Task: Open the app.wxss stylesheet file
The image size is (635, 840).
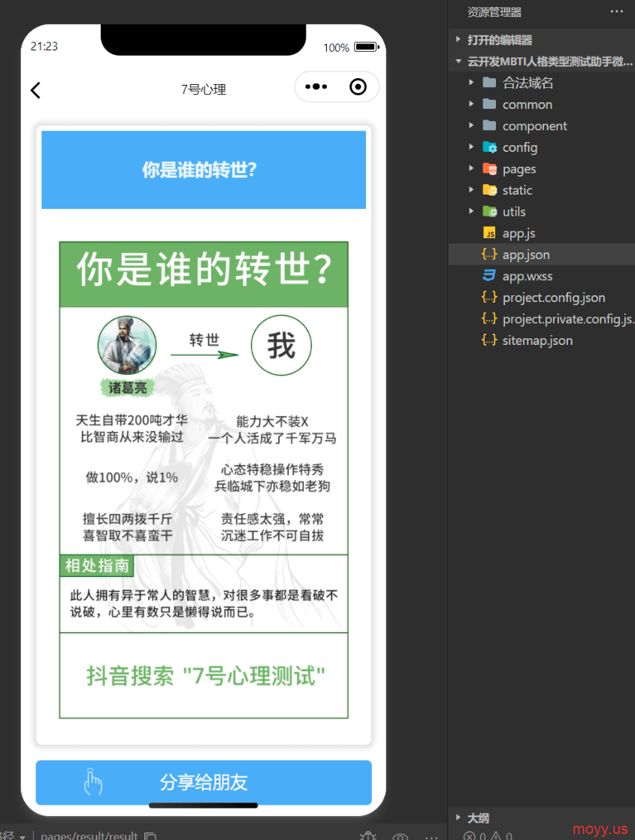Action: 527,276
